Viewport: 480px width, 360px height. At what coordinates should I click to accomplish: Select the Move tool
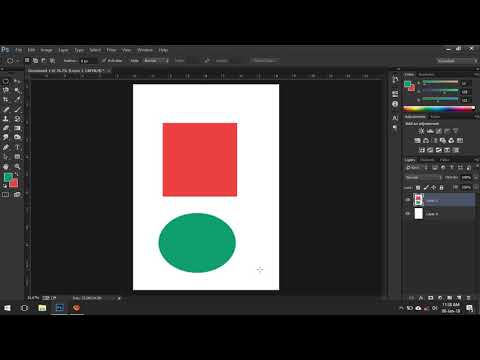tap(17, 81)
